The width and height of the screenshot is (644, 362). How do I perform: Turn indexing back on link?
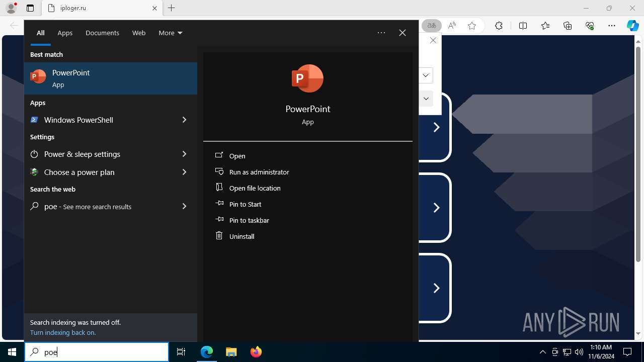[x=63, y=332]
